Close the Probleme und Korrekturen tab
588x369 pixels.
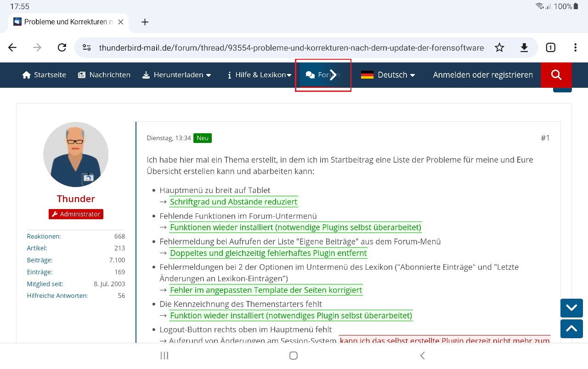(121, 22)
